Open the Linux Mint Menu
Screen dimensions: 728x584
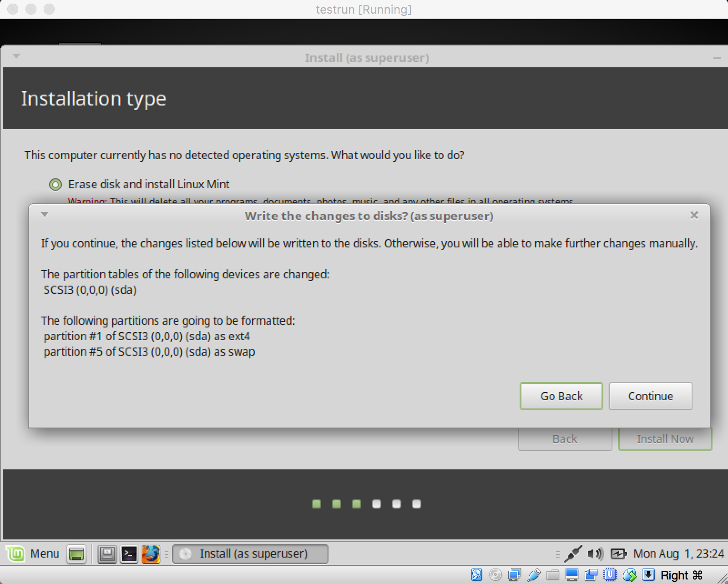click(x=33, y=554)
